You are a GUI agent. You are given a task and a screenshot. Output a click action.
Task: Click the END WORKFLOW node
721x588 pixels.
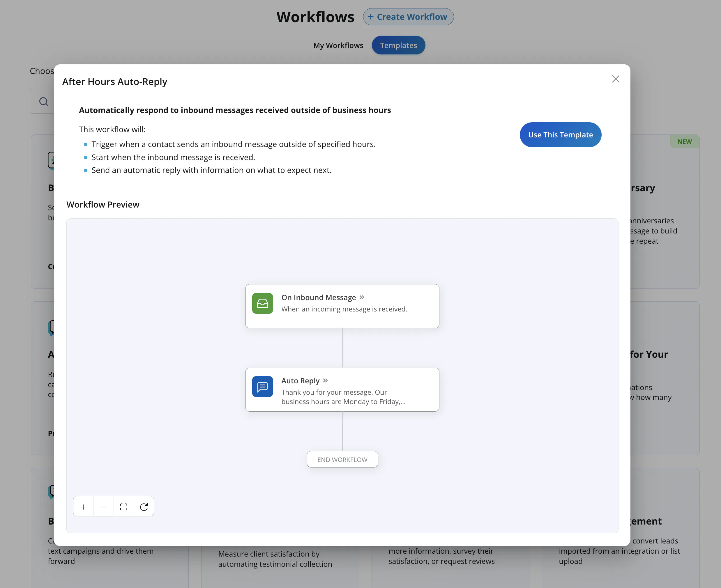(x=342, y=459)
